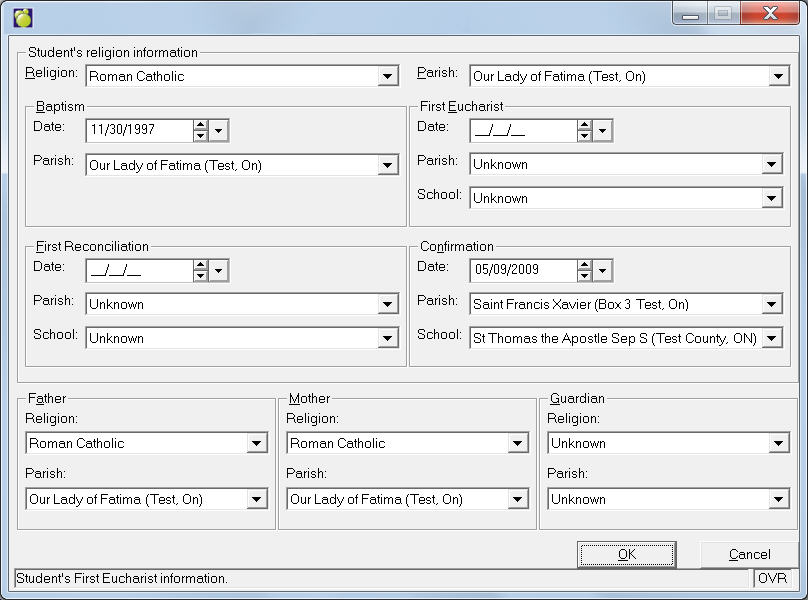Open the Baptism date calendar dropdown
This screenshot has width=808, height=600.
(219, 130)
